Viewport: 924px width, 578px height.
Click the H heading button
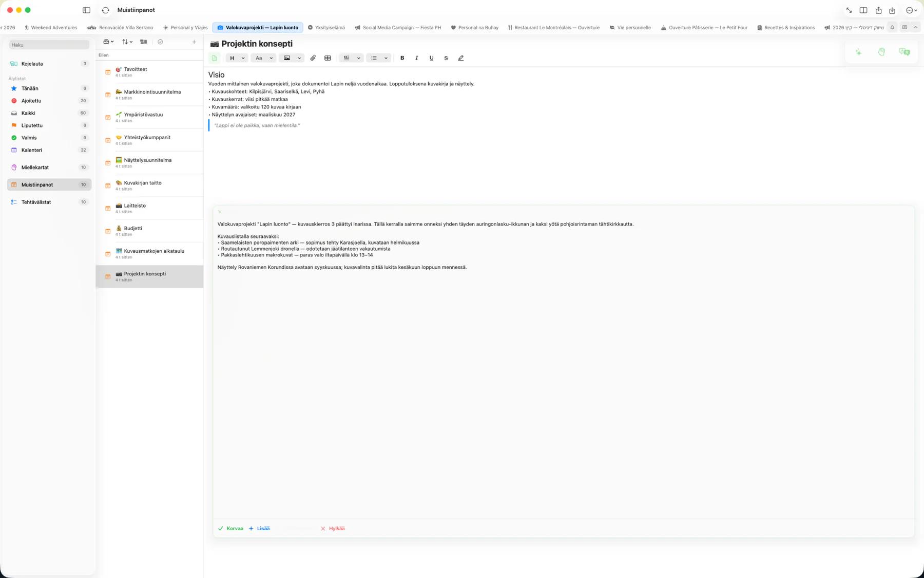click(232, 58)
